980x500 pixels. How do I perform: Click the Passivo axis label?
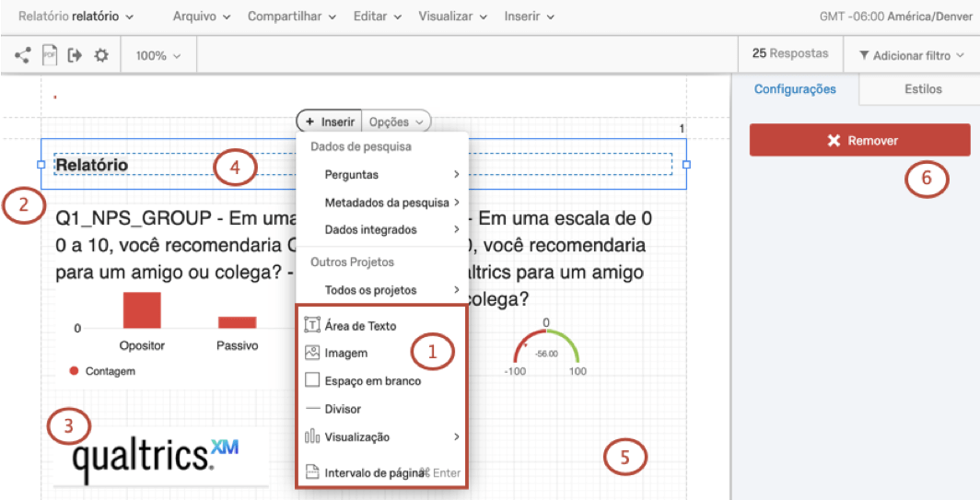click(237, 345)
